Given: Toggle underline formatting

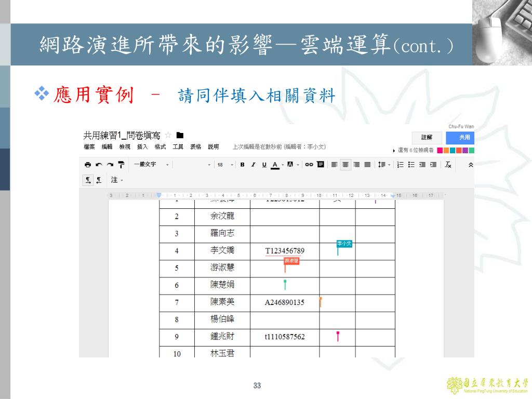Looking at the screenshot, I should (x=264, y=165).
